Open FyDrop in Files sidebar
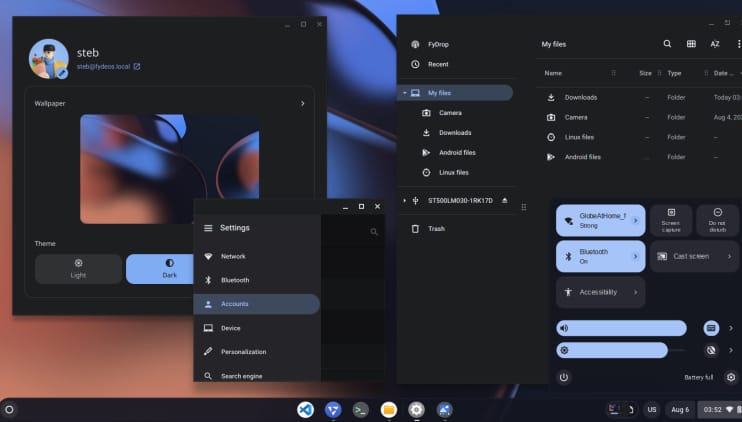Screen dimensions: 742x422 click(438, 44)
